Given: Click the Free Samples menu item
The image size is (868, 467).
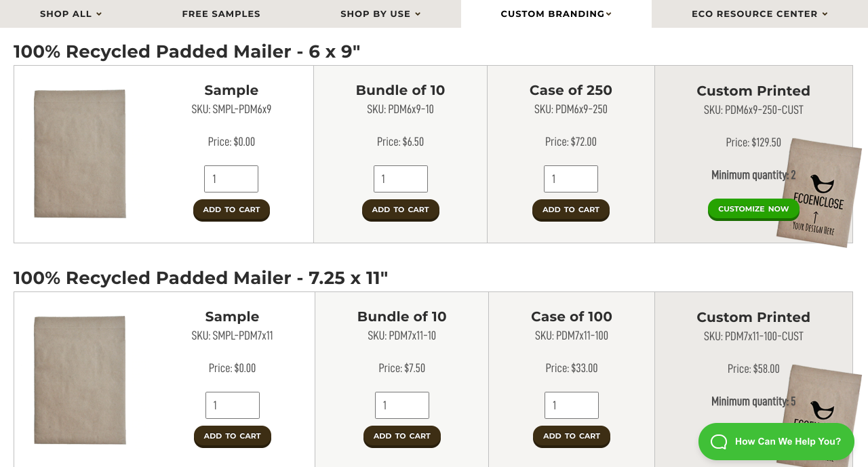Looking at the screenshot, I should point(221,14).
